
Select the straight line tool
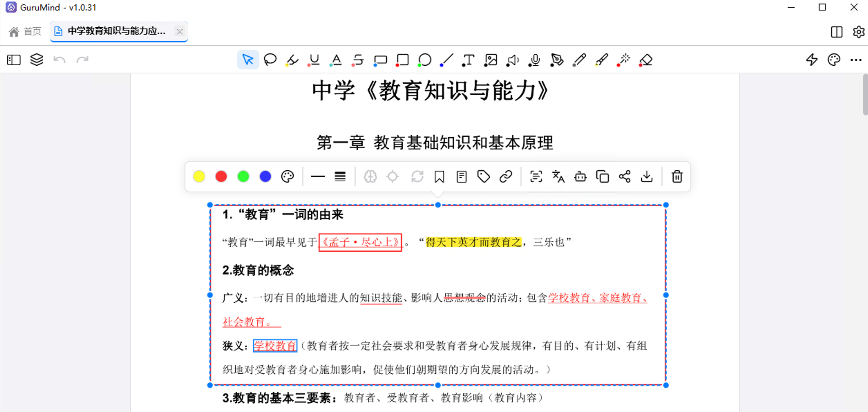point(446,60)
